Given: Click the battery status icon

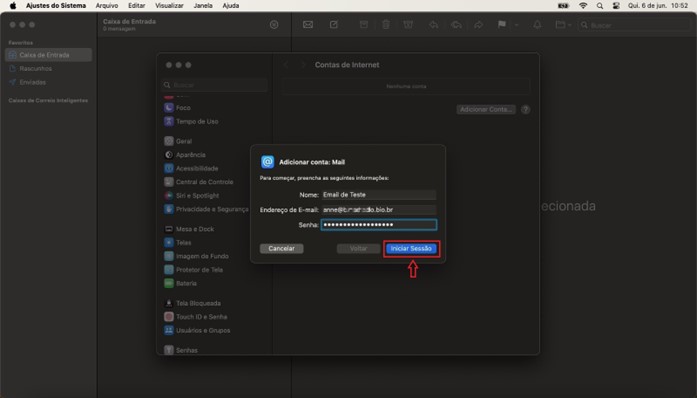Looking at the screenshot, I should (x=563, y=6).
